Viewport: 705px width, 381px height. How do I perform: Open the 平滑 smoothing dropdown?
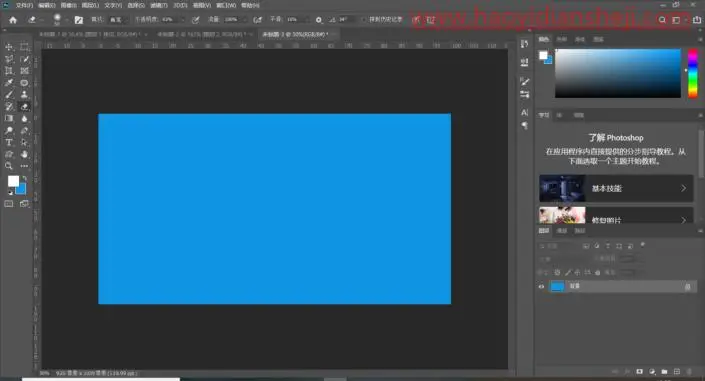click(307, 20)
